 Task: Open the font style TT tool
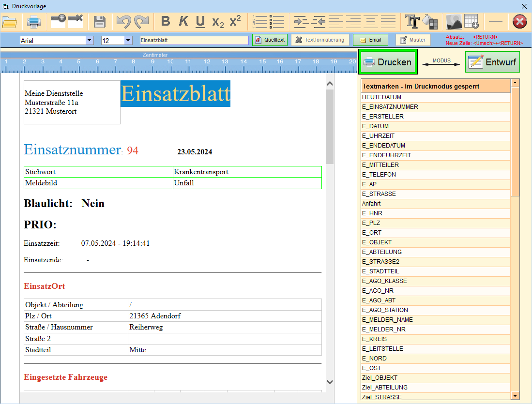(412, 22)
